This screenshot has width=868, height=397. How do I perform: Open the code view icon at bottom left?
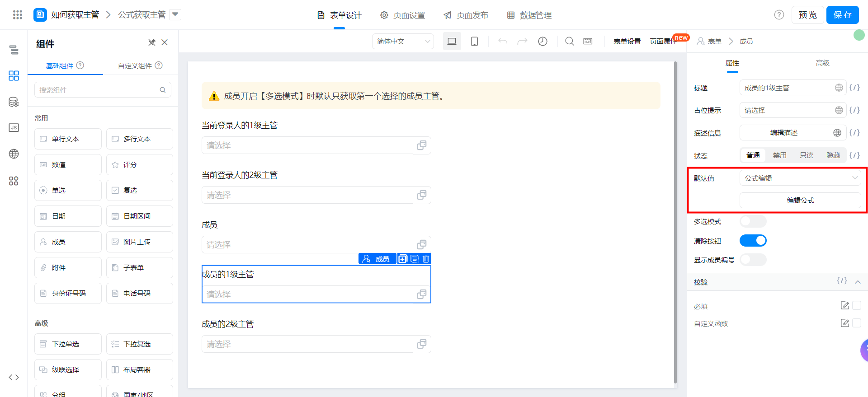14,377
